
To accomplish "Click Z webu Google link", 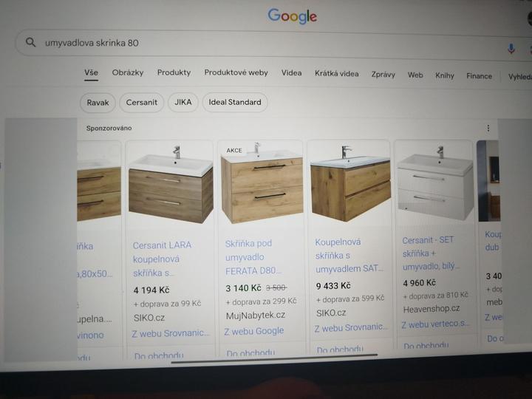I will (253, 331).
